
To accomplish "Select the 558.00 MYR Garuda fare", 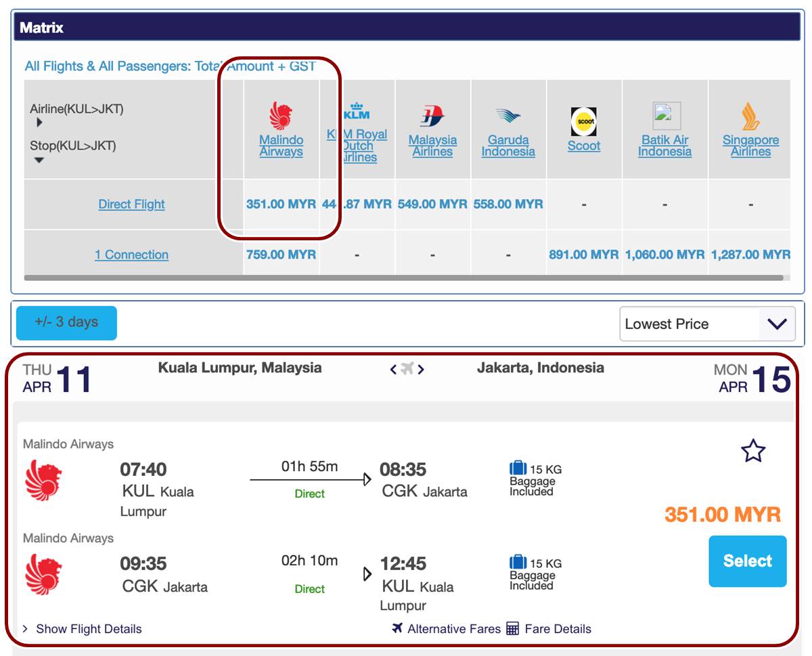I will click(x=508, y=204).
